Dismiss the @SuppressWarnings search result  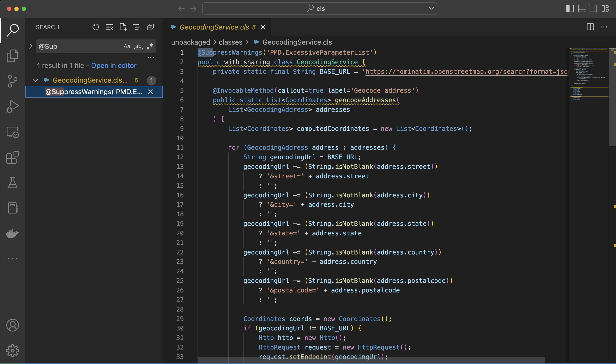click(x=151, y=92)
